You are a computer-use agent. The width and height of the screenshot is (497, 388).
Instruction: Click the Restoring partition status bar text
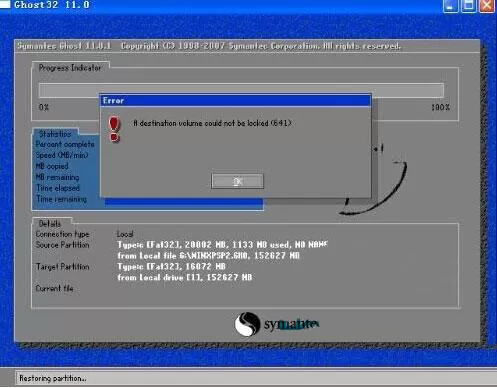click(x=53, y=378)
